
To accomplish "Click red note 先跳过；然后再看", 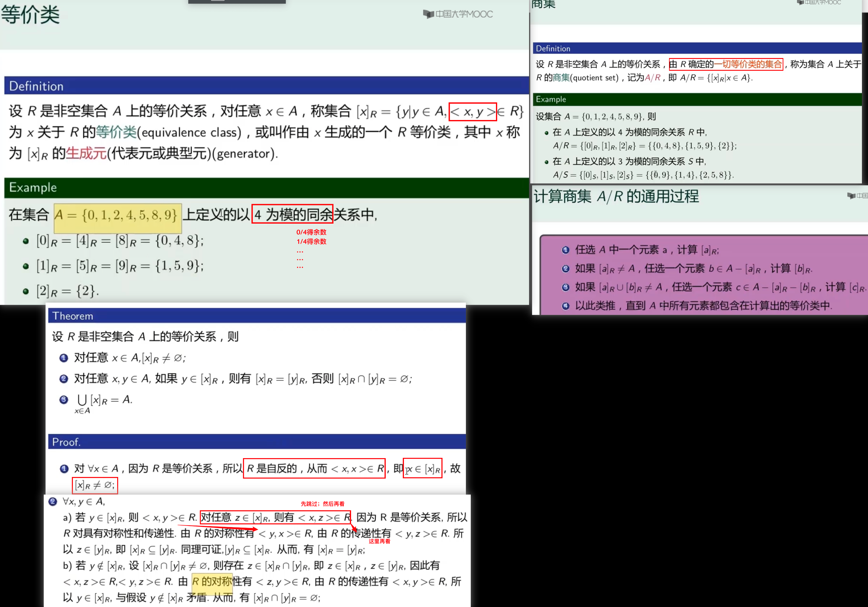I will (x=323, y=504).
